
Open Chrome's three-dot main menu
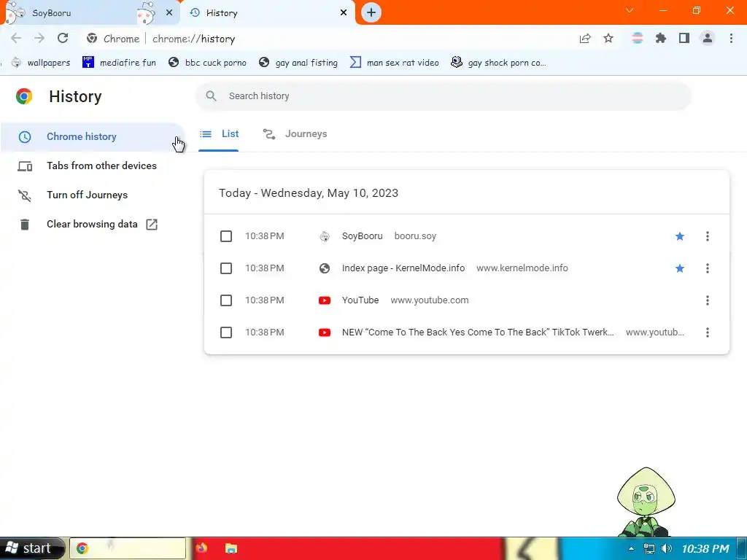(731, 39)
